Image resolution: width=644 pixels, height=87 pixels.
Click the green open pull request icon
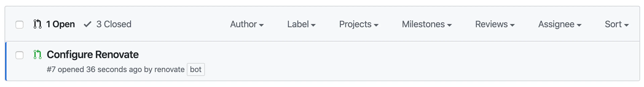(x=38, y=54)
